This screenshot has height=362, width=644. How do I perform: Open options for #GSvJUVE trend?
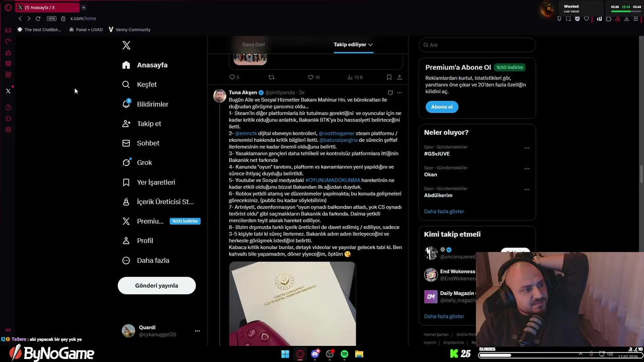coord(527,148)
